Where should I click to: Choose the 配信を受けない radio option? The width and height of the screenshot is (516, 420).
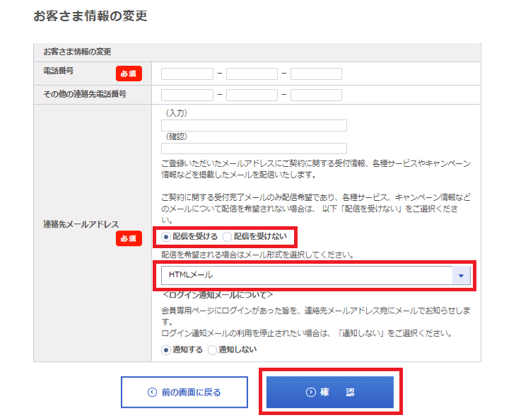click(x=227, y=236)
